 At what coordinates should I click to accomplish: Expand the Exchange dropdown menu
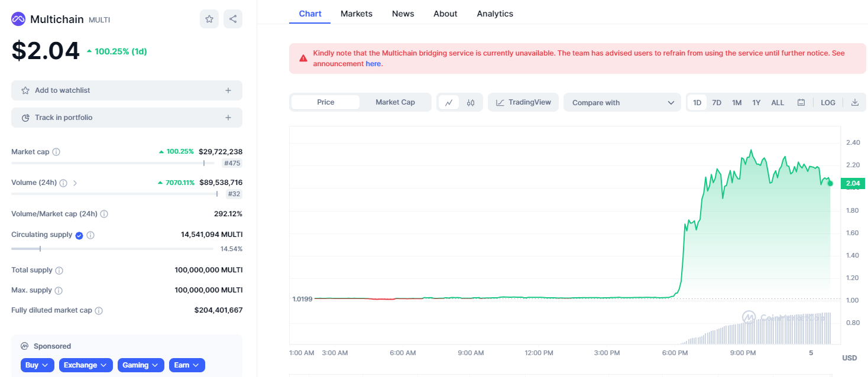(86, 365)
